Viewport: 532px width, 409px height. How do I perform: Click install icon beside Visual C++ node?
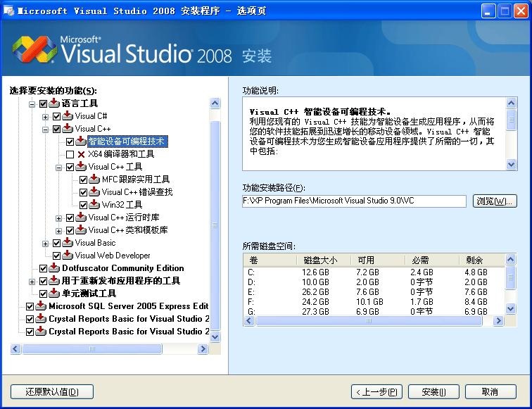[67, 129]
